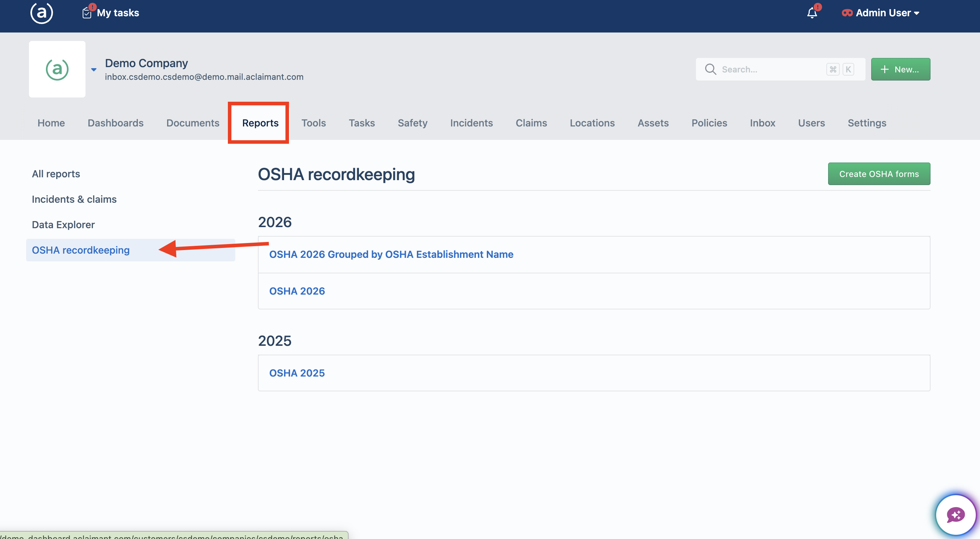Open the AI chat assistant bubble
Image resolution: width=980 pixels, height=539 pixels.
click(x=955, y=515)
